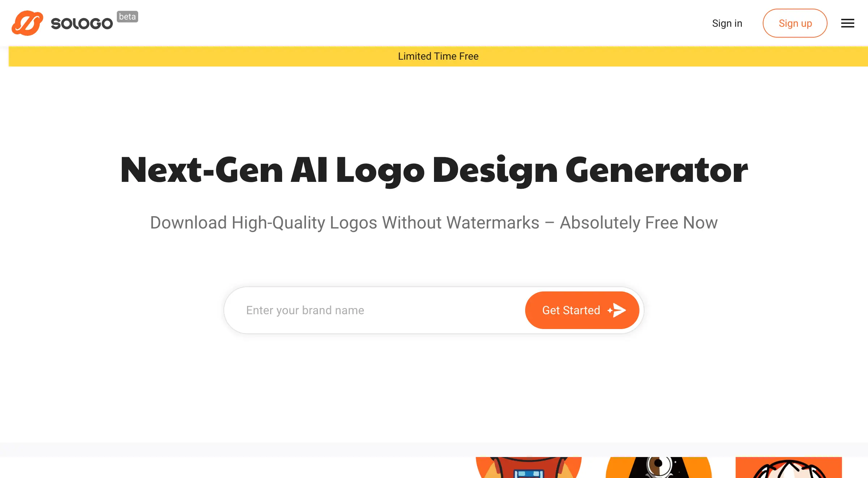Click the Limited Time Free text

click(x=438, y=56)
